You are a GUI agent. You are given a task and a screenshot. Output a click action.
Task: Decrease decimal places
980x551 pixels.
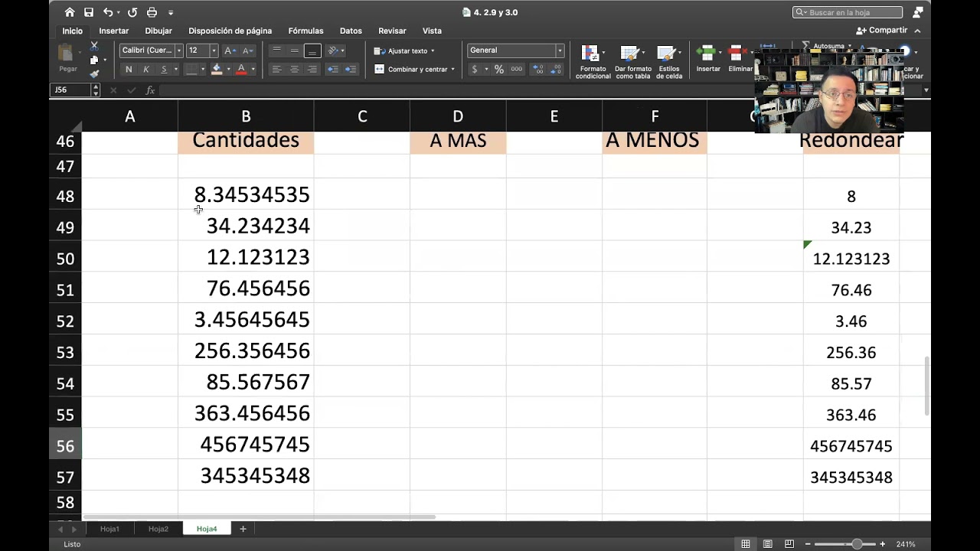pyautogui.click(x=557, y=70)
